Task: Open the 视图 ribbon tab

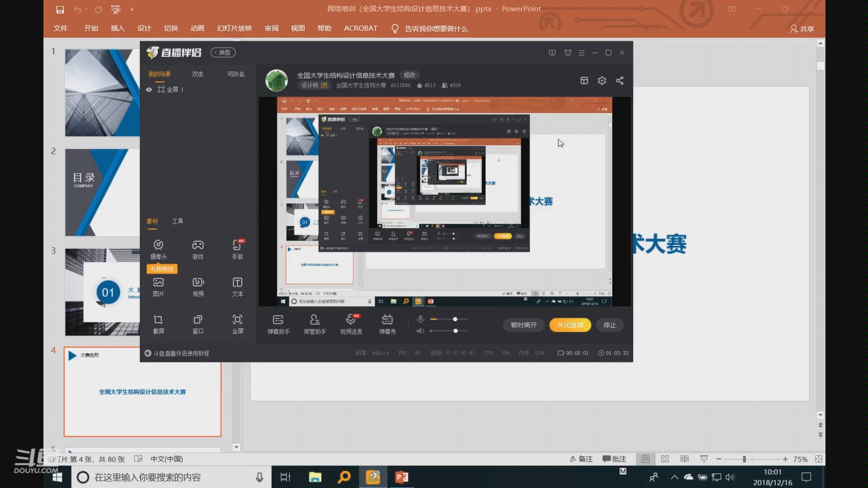Action: pos(298,28)
